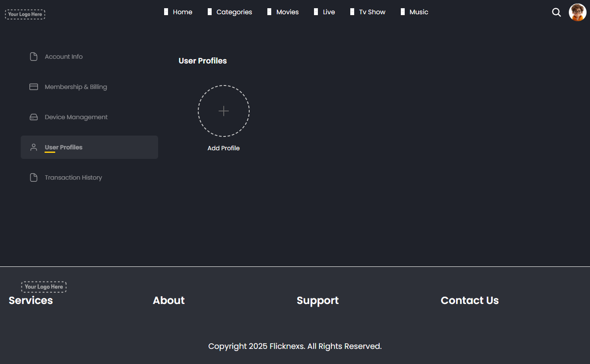Open Membership & Billing sidebar tab

coord(76,87)
